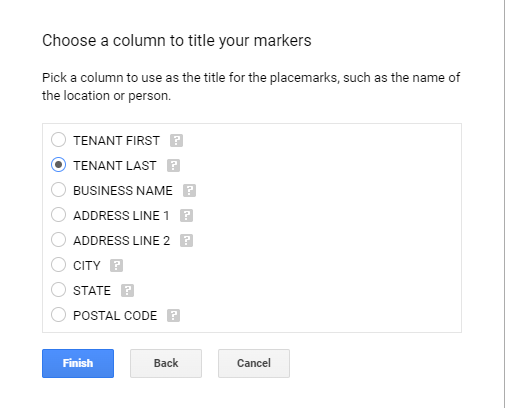
Task: Open help icon beside ADDRESS LINE 2
Action: pyautogui.click(x=186, y=240)
